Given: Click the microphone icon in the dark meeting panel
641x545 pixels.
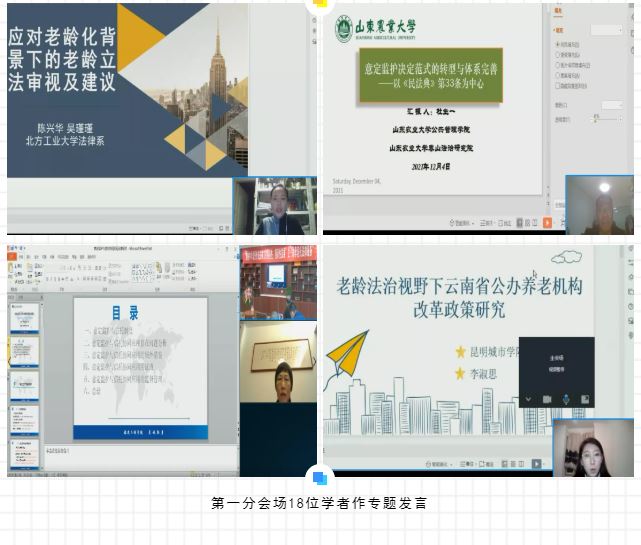Looking at the screenshot, I should (567, 399).
